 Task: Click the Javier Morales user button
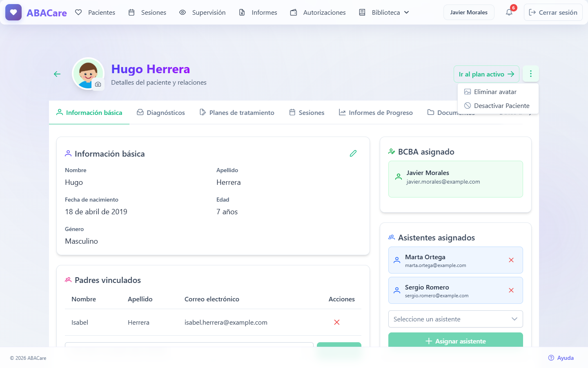click(469, 12)
